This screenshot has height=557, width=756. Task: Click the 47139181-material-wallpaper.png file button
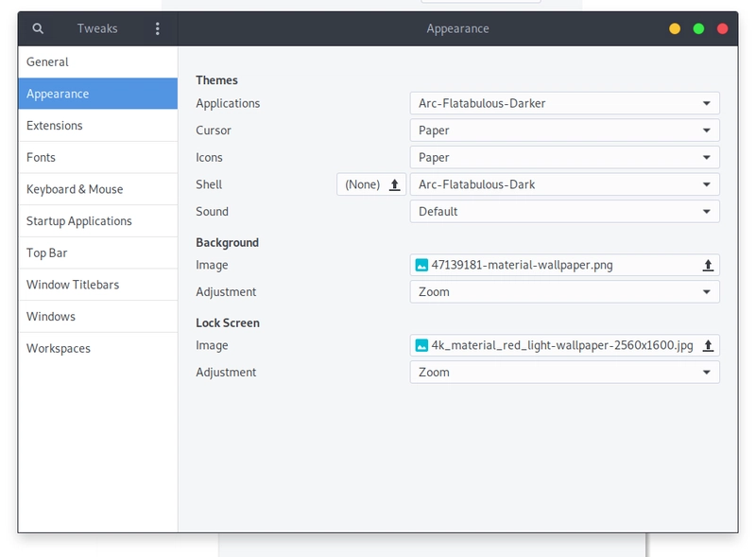(x=564, y=265)
